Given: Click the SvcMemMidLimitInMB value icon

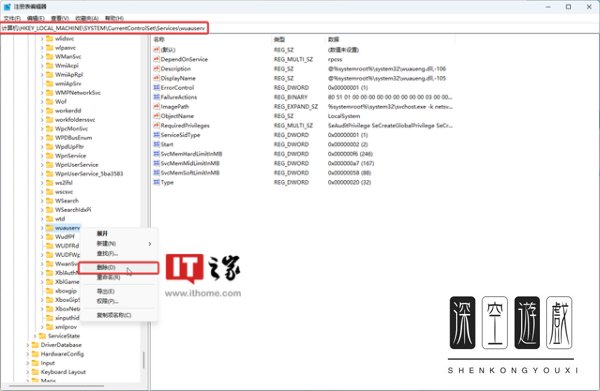Looking at the screenshot, I should [x=156, y=163].
